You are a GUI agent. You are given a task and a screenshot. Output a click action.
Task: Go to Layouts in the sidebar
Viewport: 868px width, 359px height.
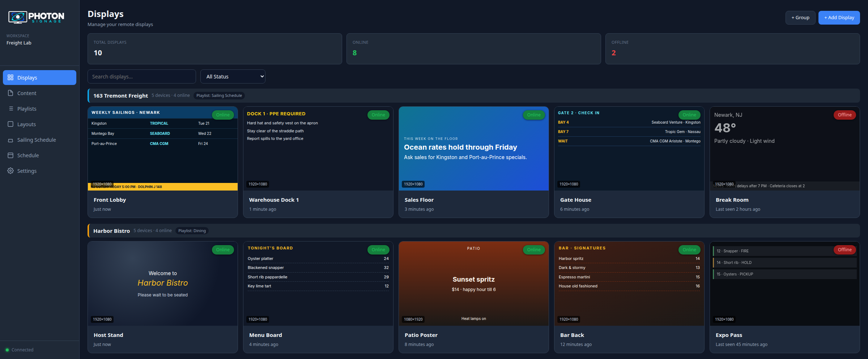[x=39, y=124]
